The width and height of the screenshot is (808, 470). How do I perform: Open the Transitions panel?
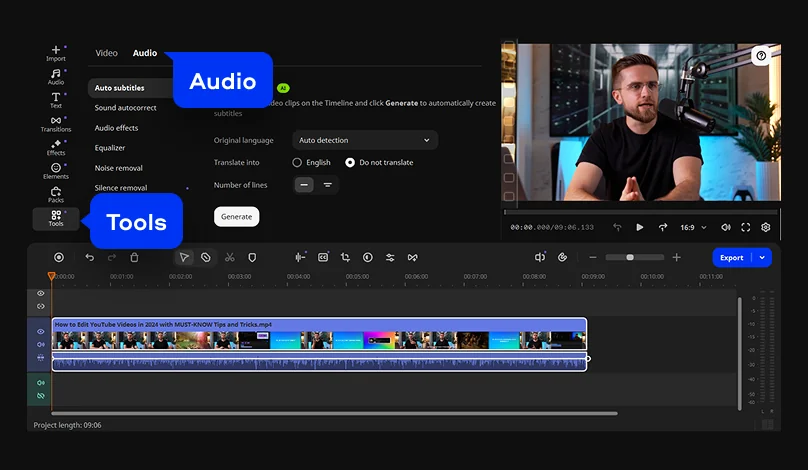56,123
